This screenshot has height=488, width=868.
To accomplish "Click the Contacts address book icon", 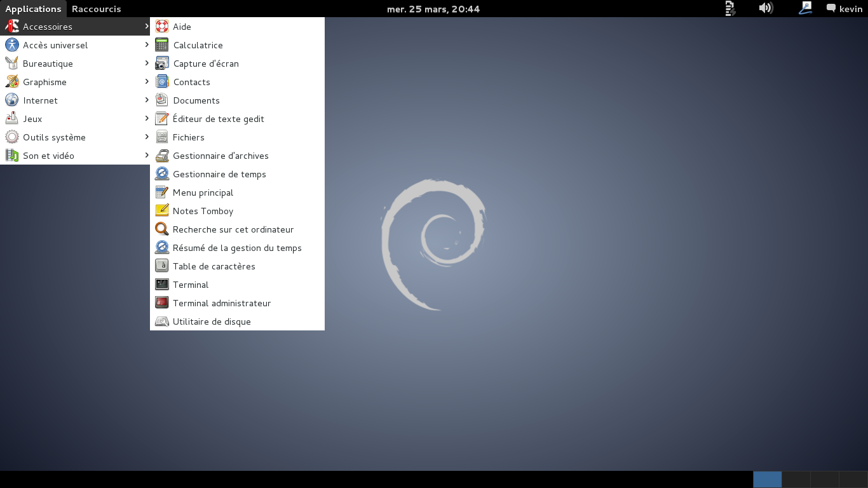I will pyautogui.click(x=162, y=82).
